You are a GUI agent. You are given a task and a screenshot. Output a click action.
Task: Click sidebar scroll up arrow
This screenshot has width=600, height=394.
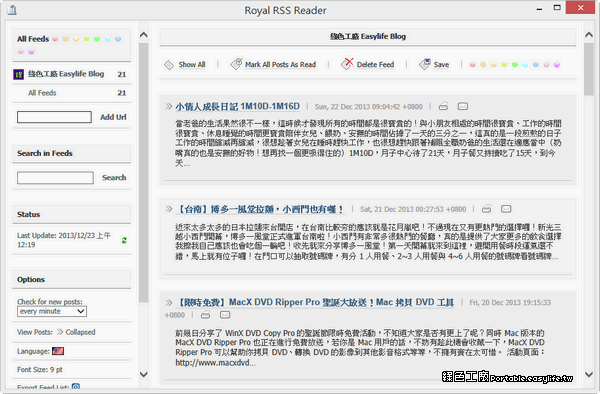(x=144, y=35)
